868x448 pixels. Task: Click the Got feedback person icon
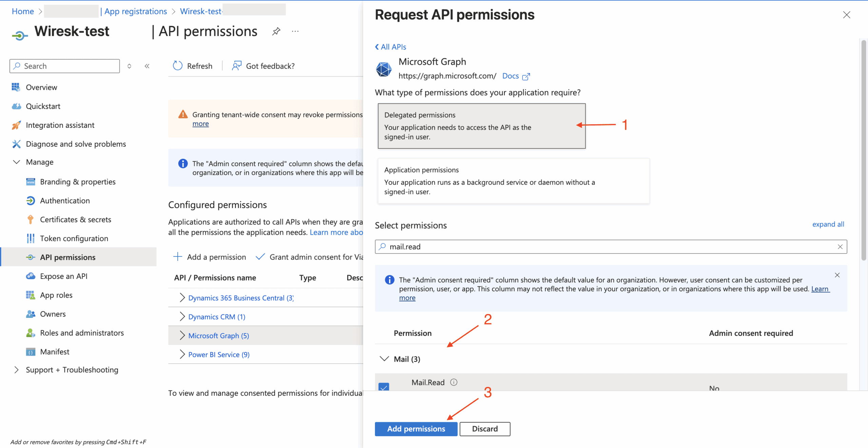[x=237, y=66]
